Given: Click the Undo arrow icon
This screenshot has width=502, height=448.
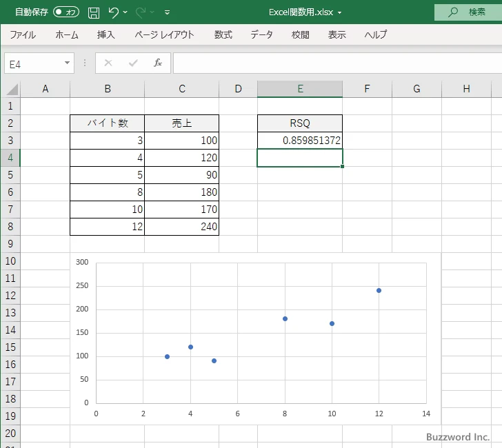Looking at the screenshot, I should point(113,12).
